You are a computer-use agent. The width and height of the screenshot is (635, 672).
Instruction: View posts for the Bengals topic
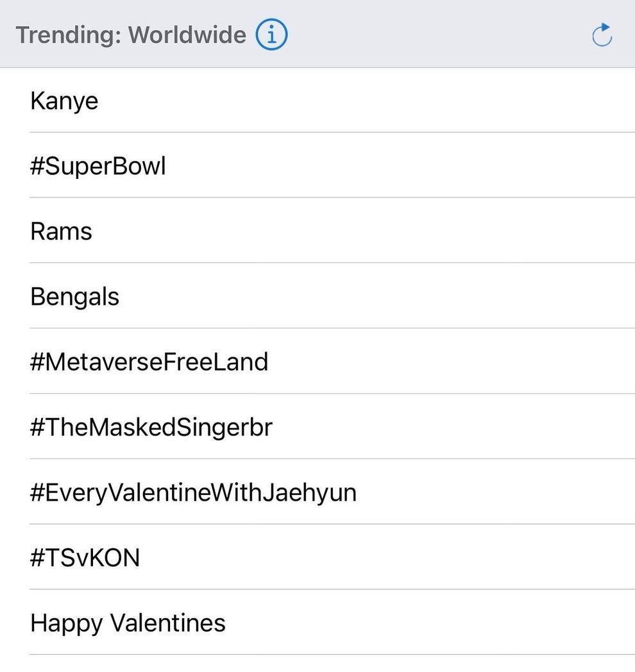[74, 297]
